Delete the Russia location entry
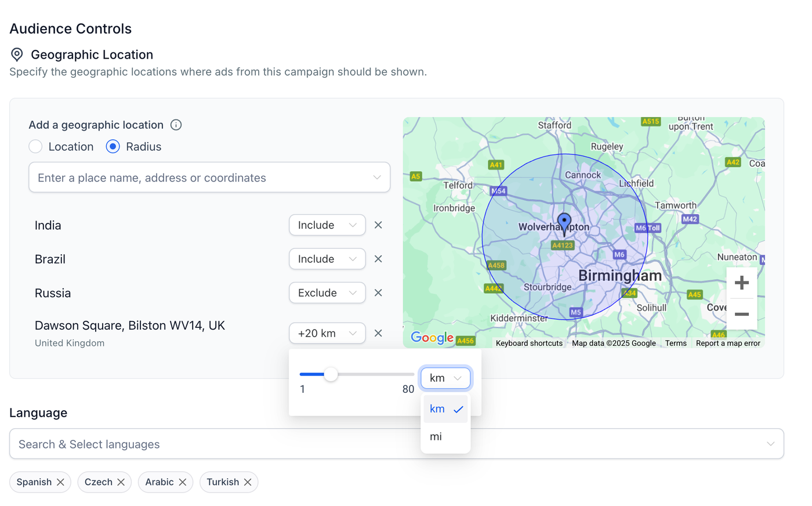 point(378,293)
